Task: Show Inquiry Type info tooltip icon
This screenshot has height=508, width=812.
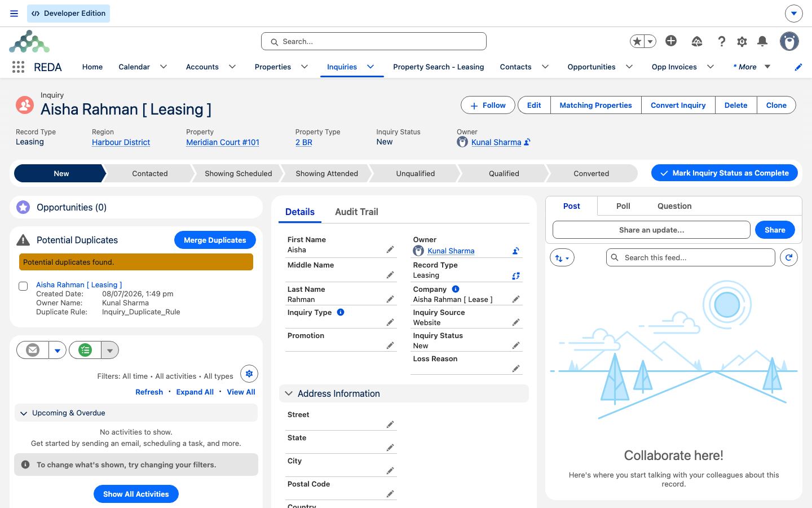Action: click(341, 312)
